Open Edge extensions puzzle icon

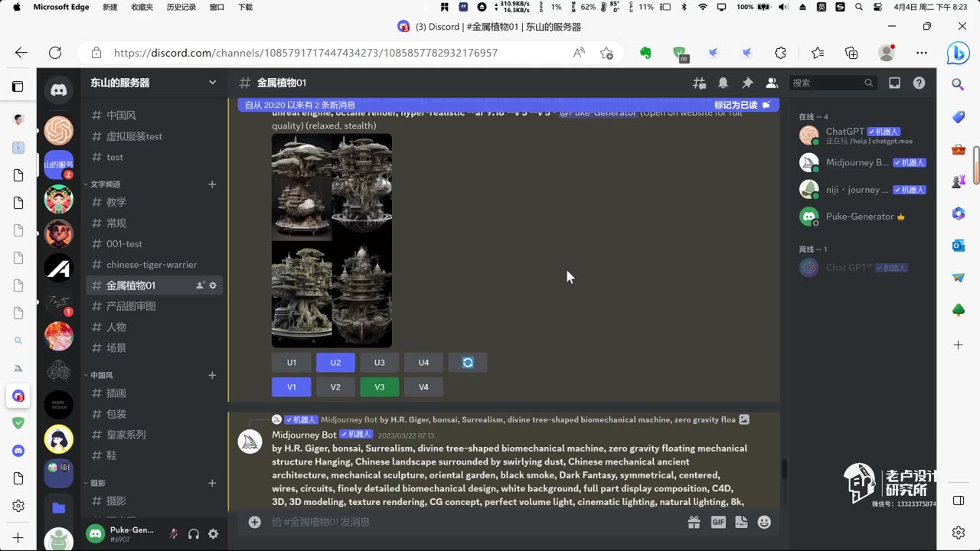[780, 53]
